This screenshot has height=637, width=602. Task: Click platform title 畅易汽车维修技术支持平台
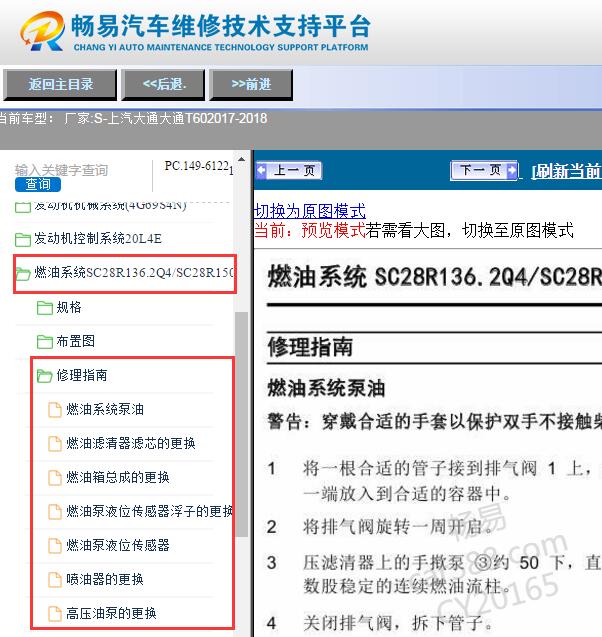point(221,26)
